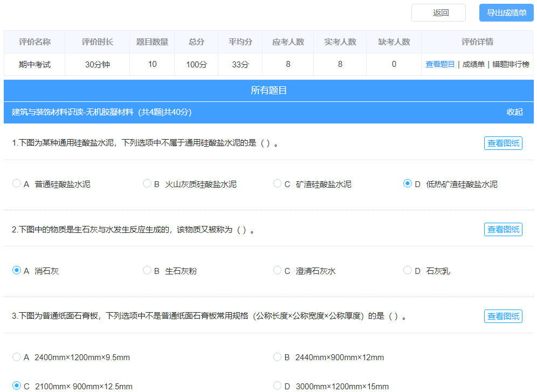Image resolution: width=537 pixels, height=392 pixels.
Task: Click the 总分 column header
Action: (x=196, y=42)
